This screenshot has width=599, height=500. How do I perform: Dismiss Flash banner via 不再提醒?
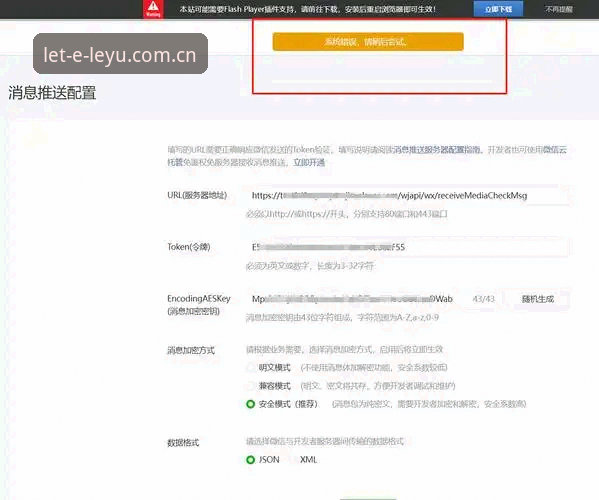(x=559, y=9)
